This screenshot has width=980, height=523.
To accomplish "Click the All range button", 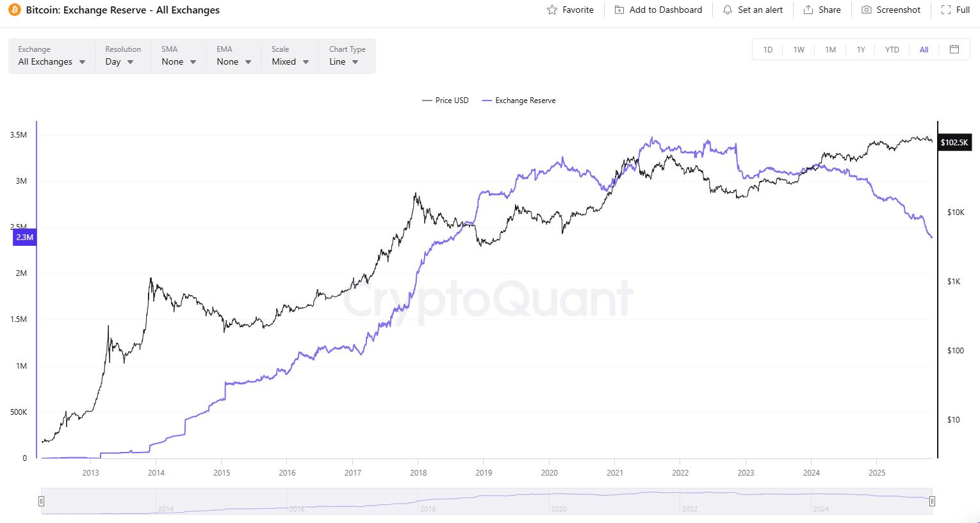I will (924, 49).
